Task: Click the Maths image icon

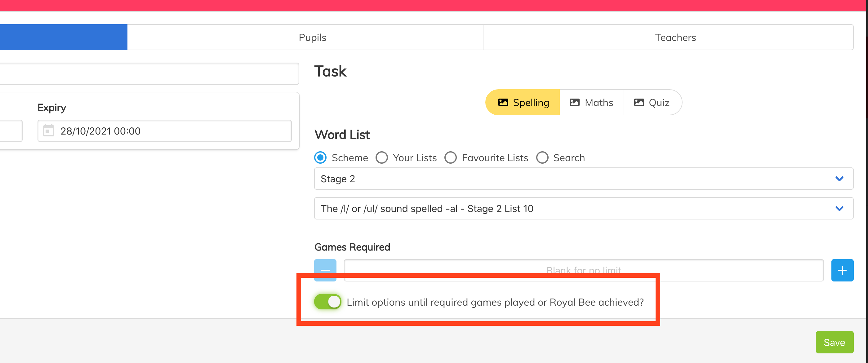Action: coord(575,102)
